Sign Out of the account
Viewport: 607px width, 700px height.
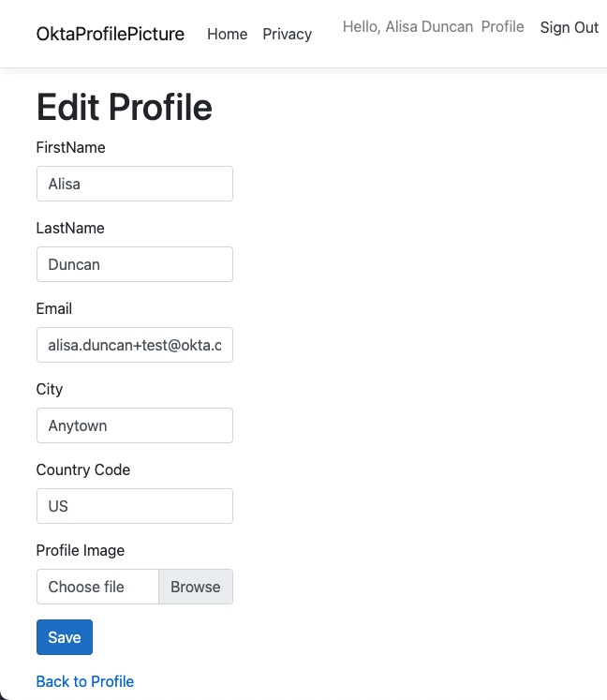click(569, 28)
